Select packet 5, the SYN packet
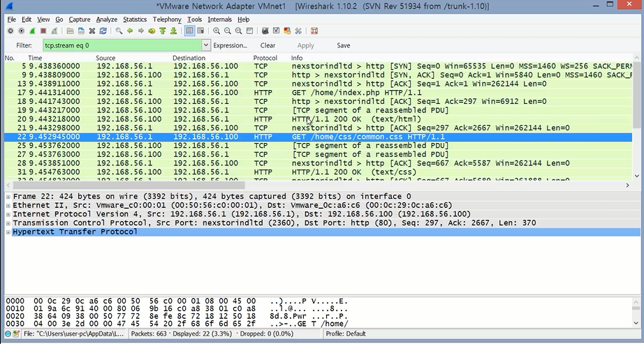Viewport: 644px width, 344px height. pyautogui.click(x=319, y=66)
